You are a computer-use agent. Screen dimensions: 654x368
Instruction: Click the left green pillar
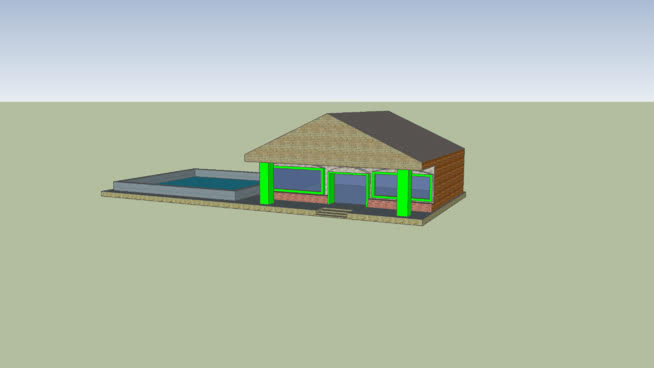coord(266,183)
